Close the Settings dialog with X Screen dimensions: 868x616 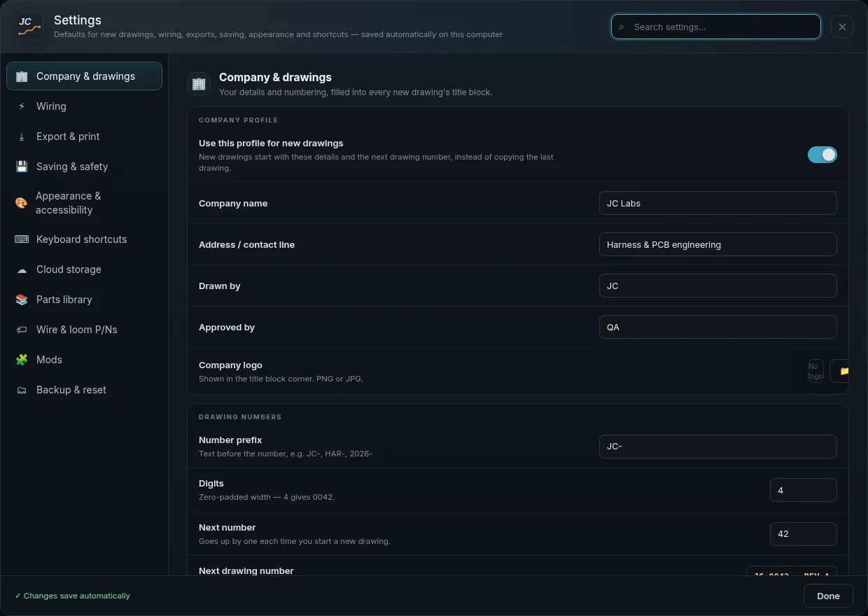(842, 27)
